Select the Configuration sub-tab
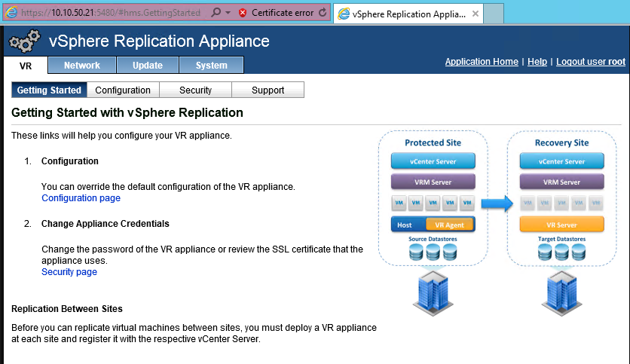 tap(123, 90)
